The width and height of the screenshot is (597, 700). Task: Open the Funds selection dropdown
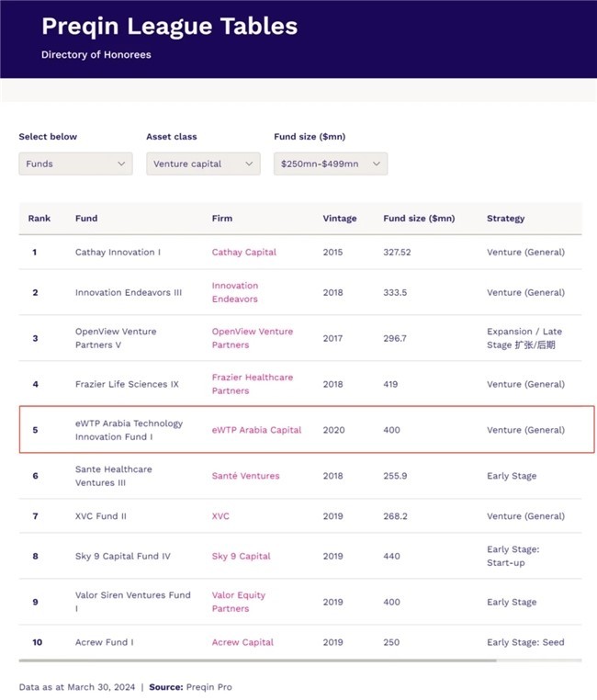[x=75, y=164]
